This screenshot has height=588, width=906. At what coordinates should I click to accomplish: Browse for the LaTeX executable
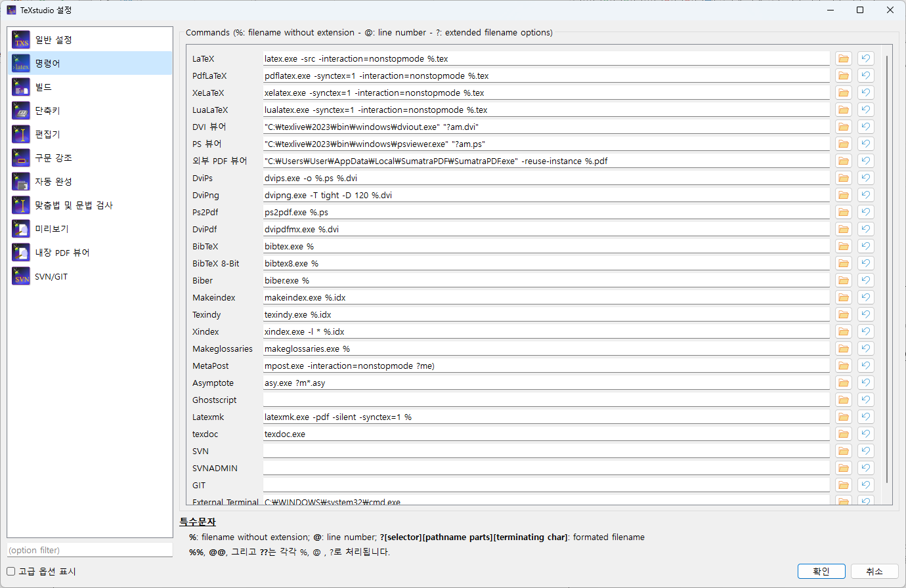tap(844, 58)
